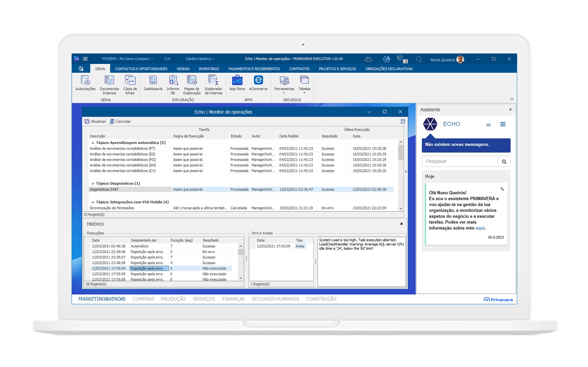Open the EUR currency dropdown
588x367 pixels.
click(x=169, y=59)
